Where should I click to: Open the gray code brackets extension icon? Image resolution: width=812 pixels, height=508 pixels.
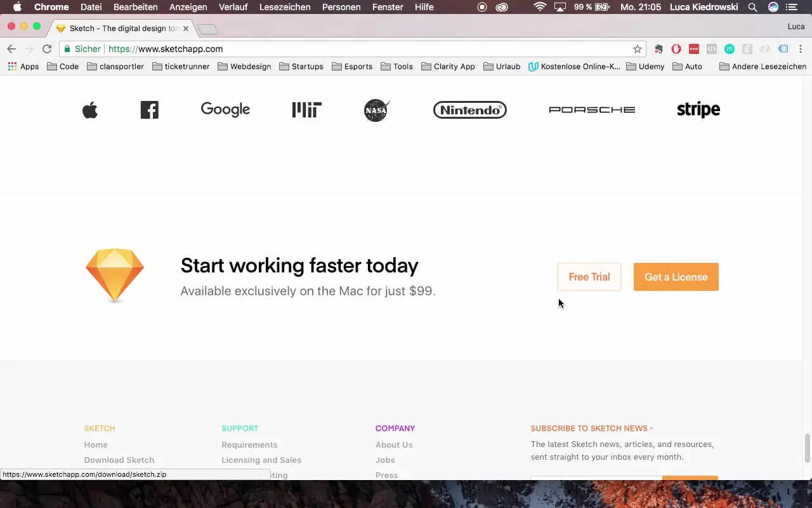[712, 49]
